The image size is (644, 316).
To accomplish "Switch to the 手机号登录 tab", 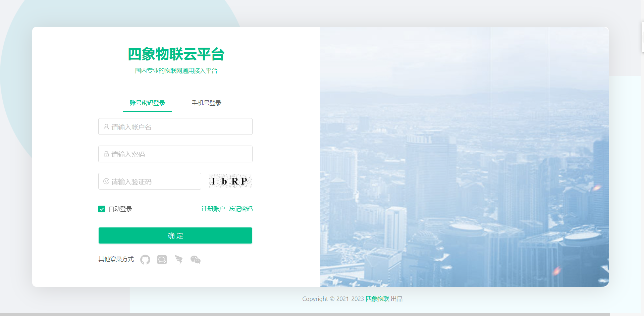I will [206, 103].
